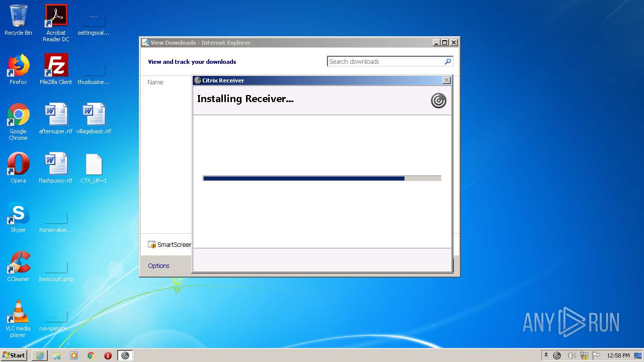The height and width of the screenshot is (362, 644).
Task: Open Windows Explorer from the taskbar
Action: pyautogui.click(x=57, y=355)
